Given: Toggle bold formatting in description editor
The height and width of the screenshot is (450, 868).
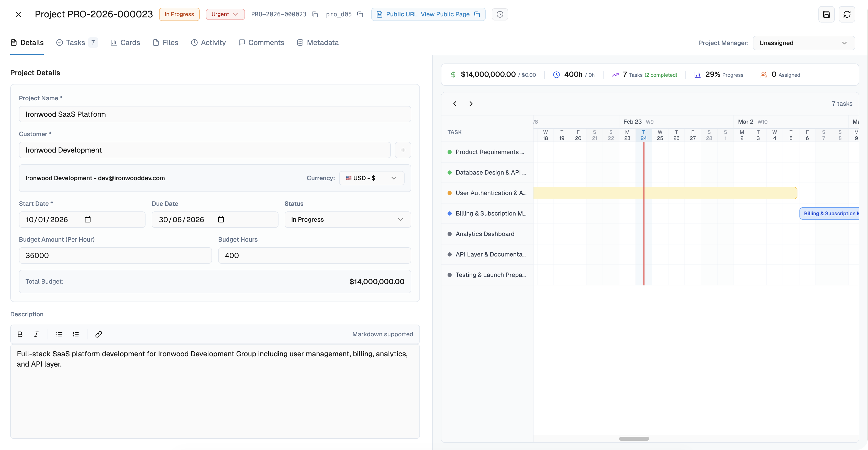Looking at the screenshot, I should pos(20,334).
